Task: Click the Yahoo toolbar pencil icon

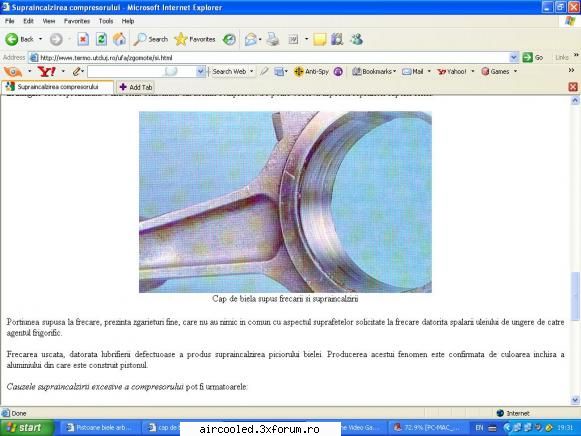Action: 76,71
